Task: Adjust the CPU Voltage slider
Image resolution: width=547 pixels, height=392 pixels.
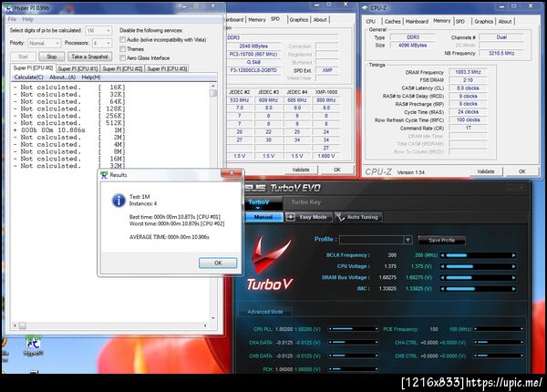Action: 478,266
